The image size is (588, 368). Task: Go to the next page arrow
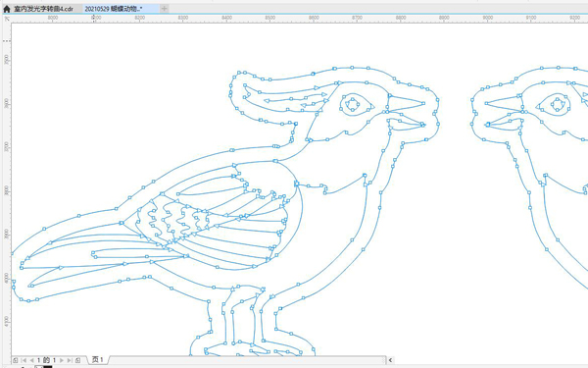pos(62,360)
